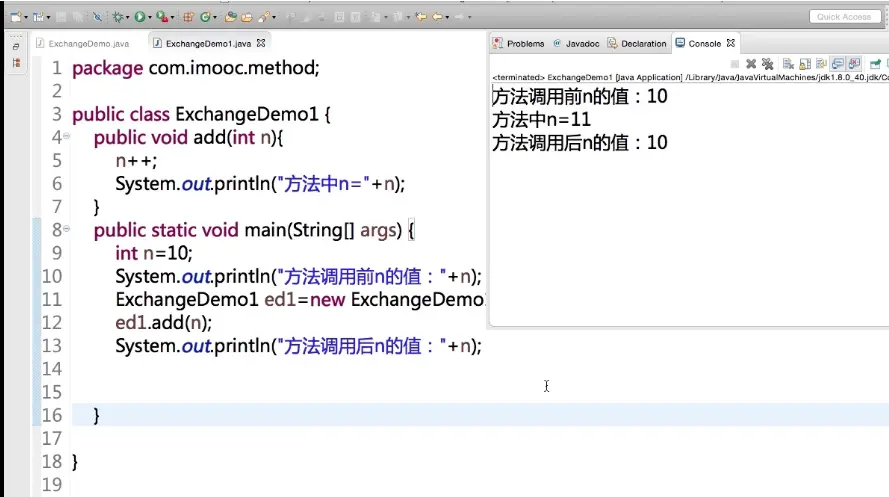
Task: Click the Clear Console icon
Action: (788, 64)
